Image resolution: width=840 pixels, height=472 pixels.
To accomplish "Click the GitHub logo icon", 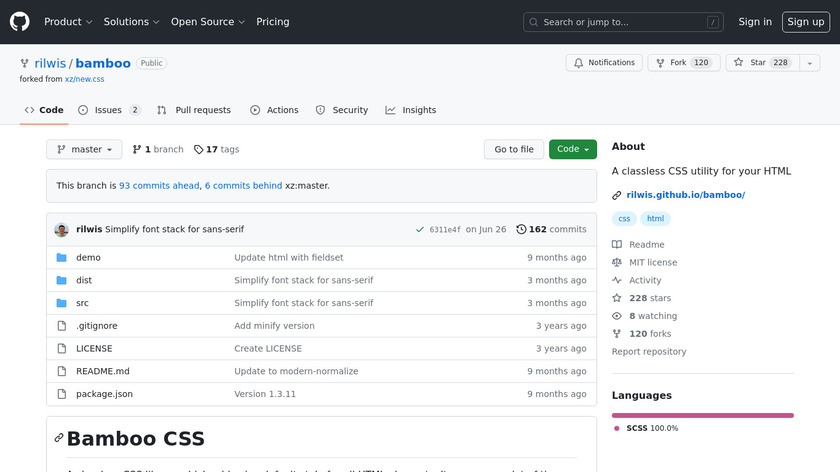I will pos(20,22).
